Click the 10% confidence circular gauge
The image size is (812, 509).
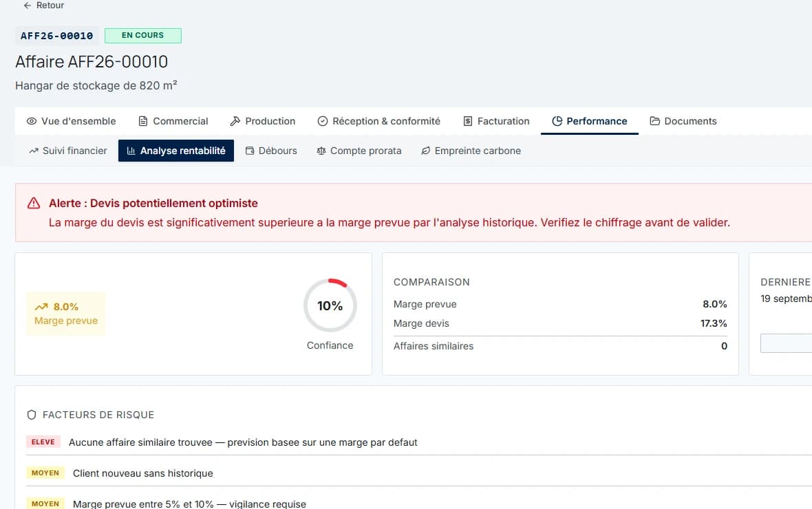[330, 305]
